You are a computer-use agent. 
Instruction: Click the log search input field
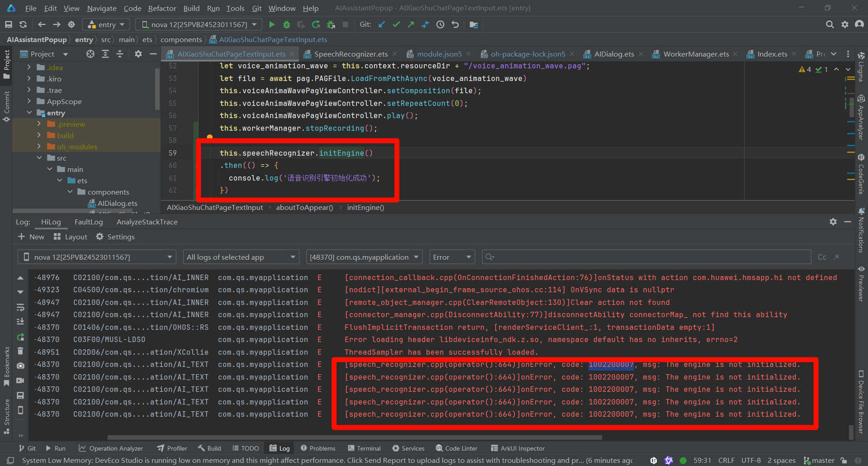pos(646,257)
